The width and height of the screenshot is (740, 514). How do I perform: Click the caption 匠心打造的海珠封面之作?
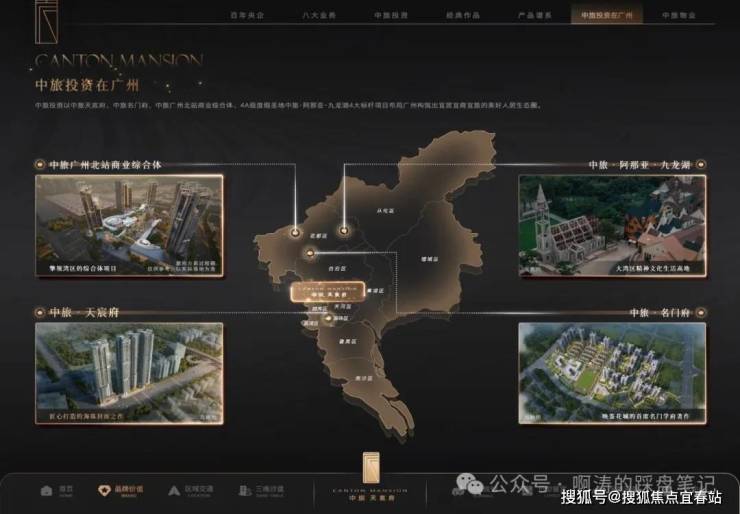click(86, 417)
